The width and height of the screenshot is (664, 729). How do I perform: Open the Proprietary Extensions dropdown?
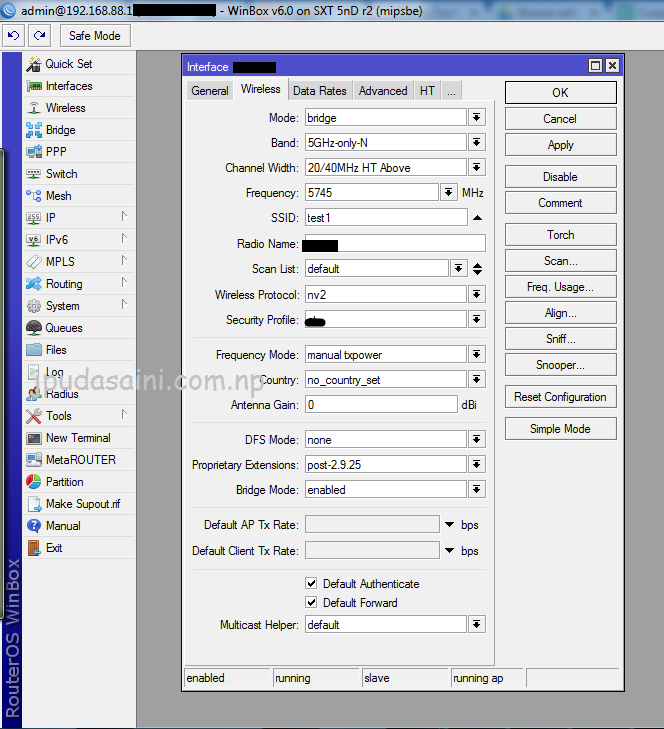477,464
